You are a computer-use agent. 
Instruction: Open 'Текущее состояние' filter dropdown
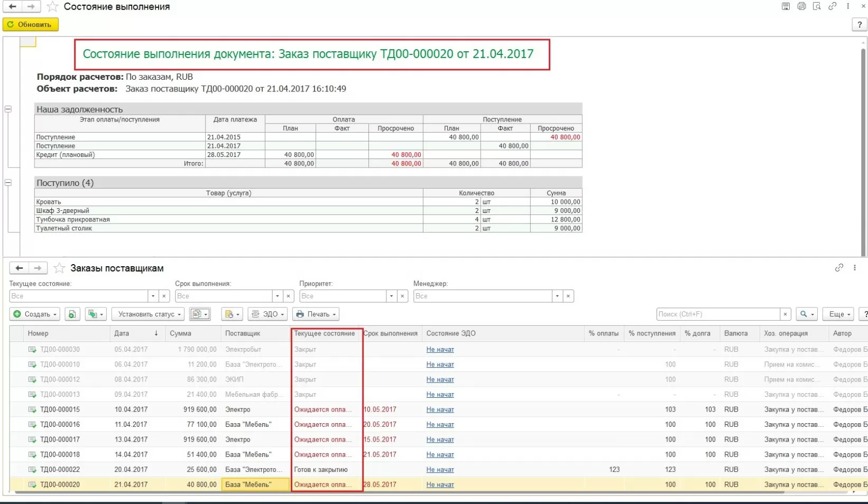[153, 296]
